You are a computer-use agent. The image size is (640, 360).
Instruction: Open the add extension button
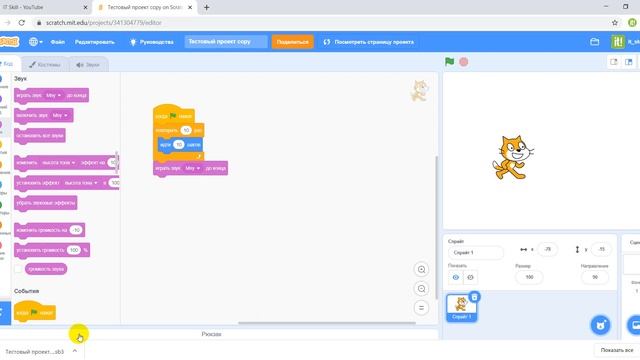tap(4, 313)
